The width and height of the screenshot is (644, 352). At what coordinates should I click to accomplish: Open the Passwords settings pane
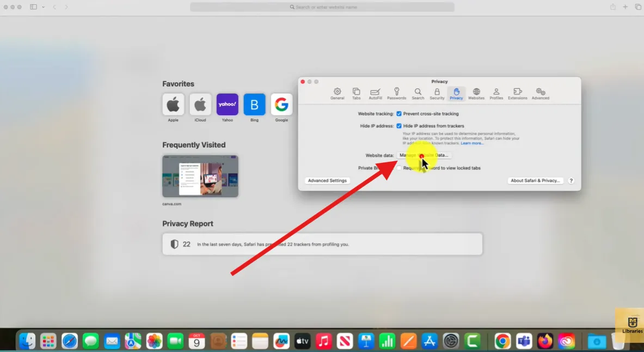(x=396, y=93)
